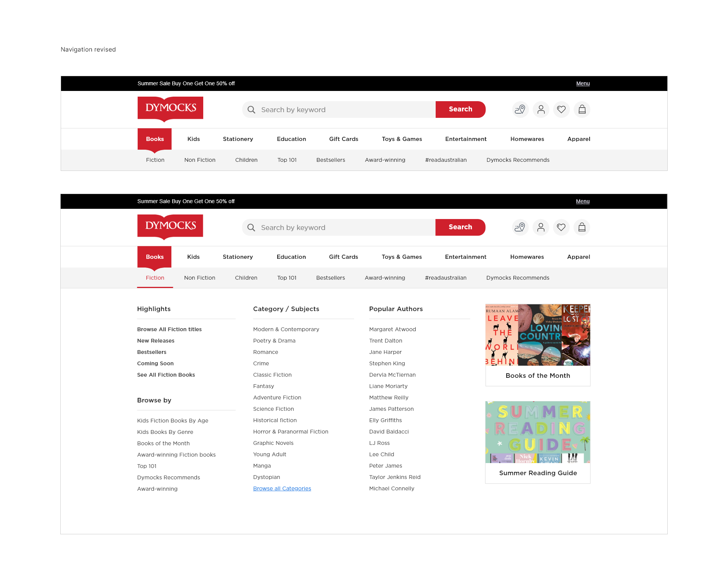Open Award-winning Fiction books link
The image size is (728, 565).
click(176, 455)
